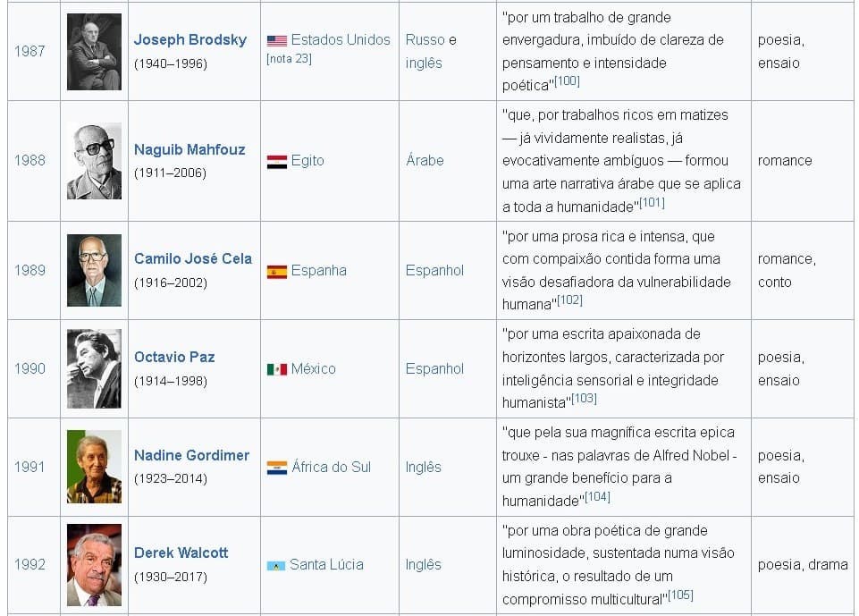Viewport: 859px width, 616px height.
Task: Visit the 'Santa Lúcia' country link
Action: 326,565
